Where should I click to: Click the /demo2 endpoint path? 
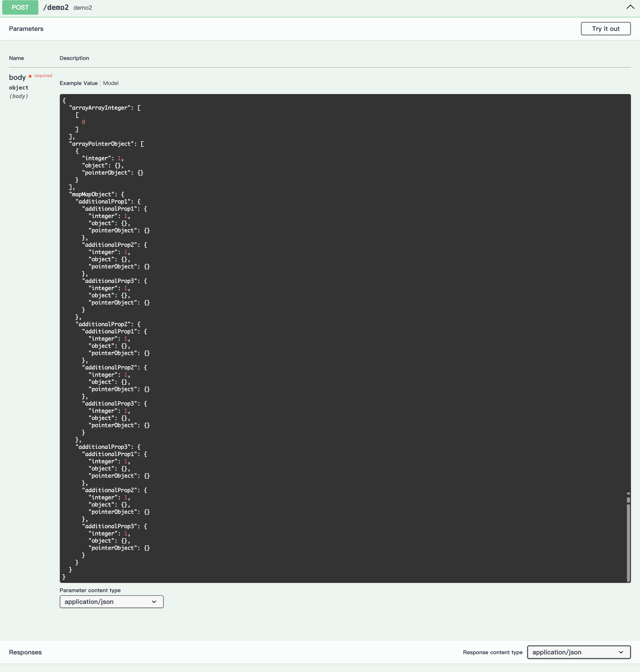[x=56, y=7]
